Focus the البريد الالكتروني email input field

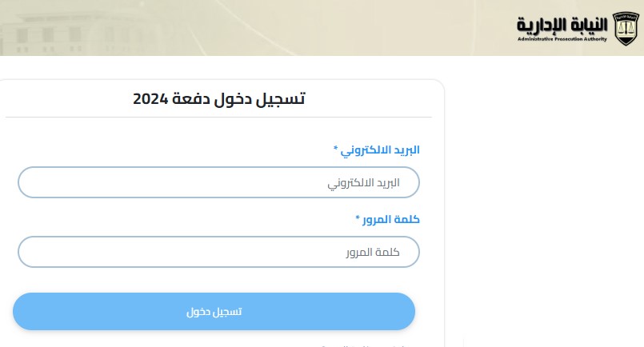tap(218, 182)
